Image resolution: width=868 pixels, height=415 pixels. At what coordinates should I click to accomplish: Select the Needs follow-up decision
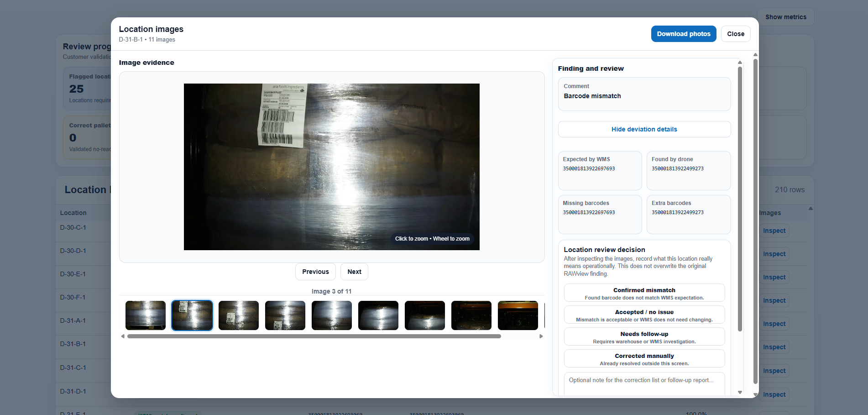coord(644,337)
